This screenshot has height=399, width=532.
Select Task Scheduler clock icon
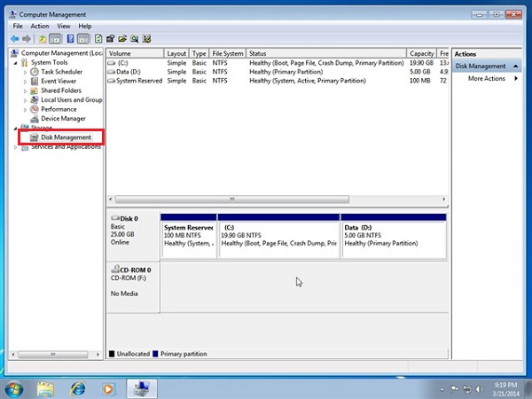point(35,72)
